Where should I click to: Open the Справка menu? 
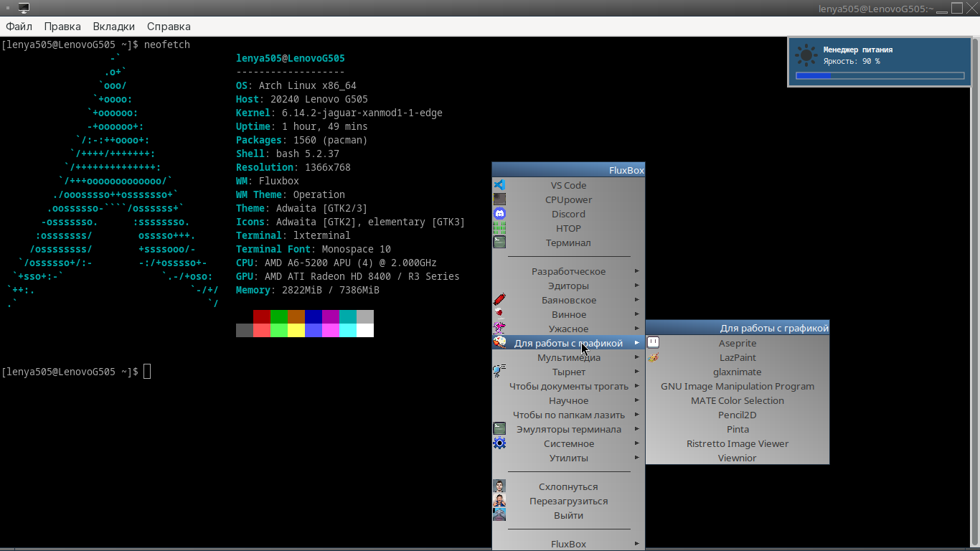click(169, 27)
